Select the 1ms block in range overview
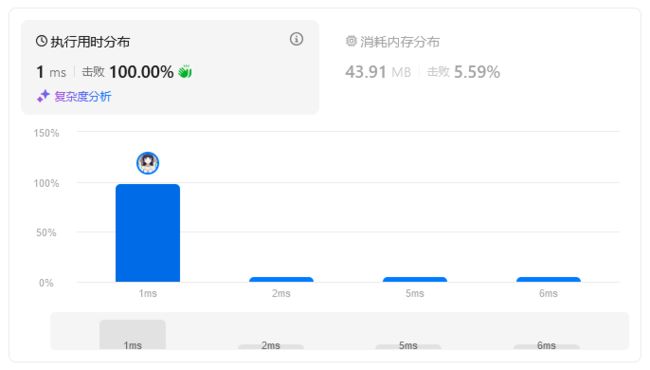 (133, 335)
